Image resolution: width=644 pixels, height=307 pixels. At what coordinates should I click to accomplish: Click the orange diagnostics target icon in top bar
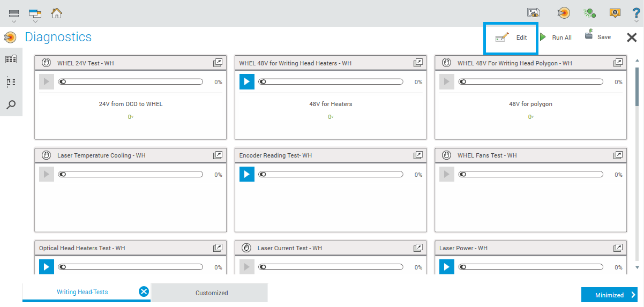563,13
